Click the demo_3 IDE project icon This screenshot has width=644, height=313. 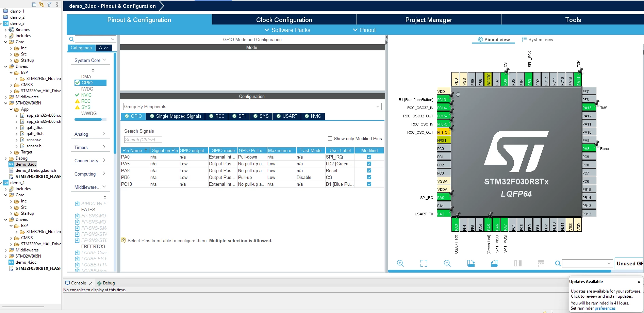point(6,23)
